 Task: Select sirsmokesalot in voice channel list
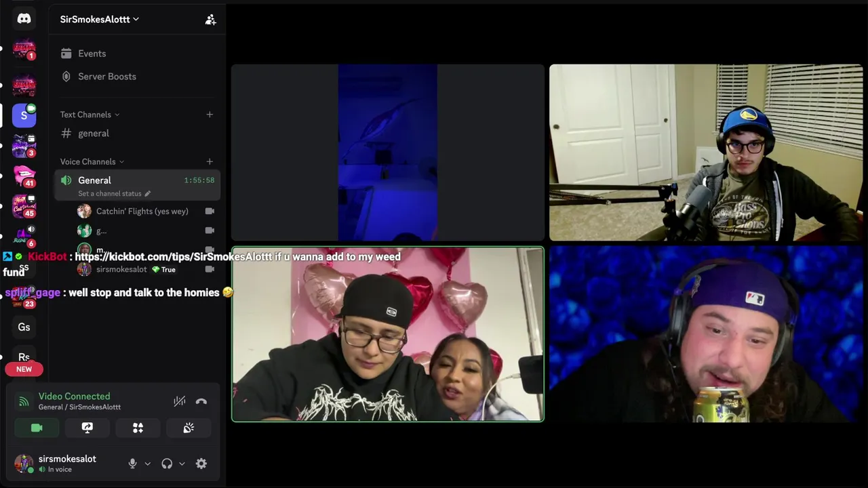121,270
